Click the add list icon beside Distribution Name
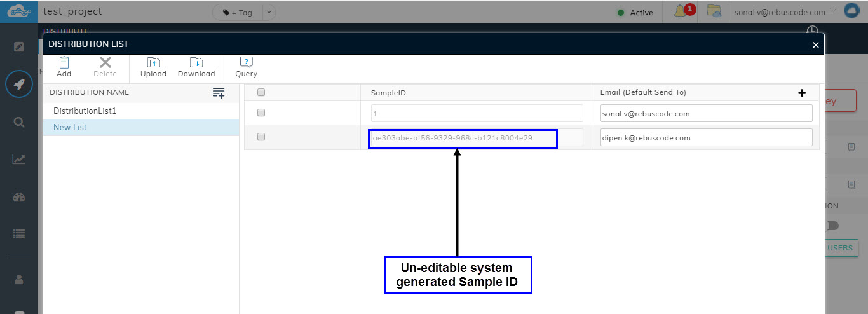868x314 pixels. tap(219, 93)
